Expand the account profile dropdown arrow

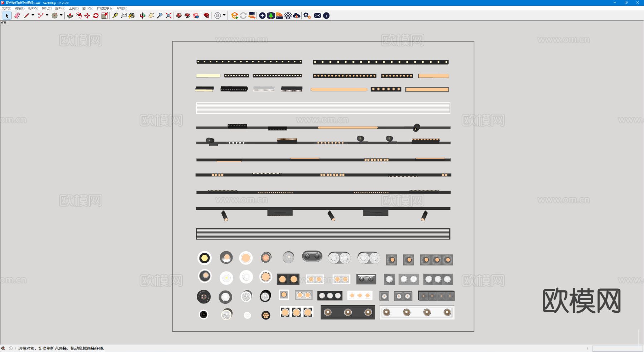[224, 15]
